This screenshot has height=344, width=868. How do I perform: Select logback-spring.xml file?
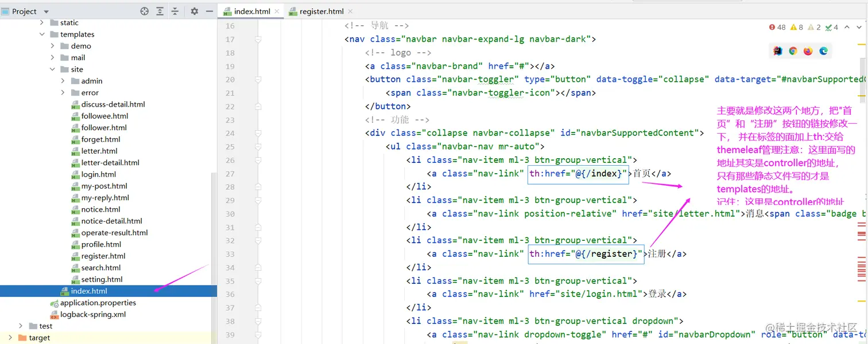[x=88, y=314]
